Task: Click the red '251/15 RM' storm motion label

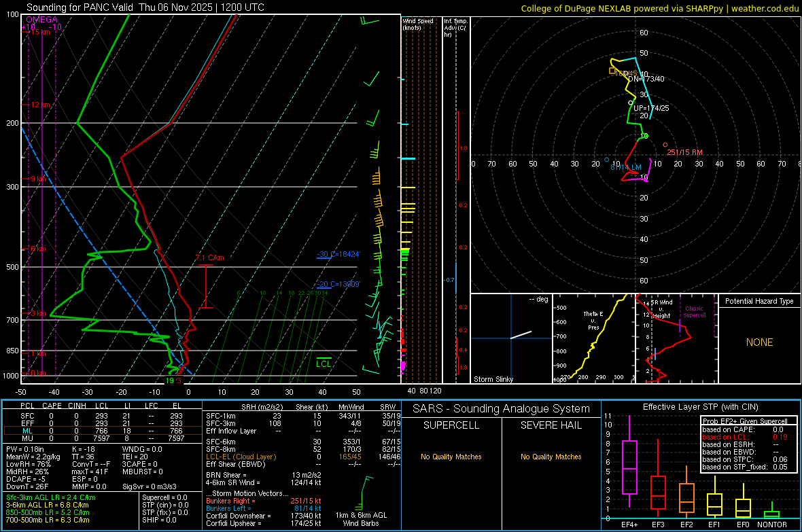Action: tap(684, 152)
